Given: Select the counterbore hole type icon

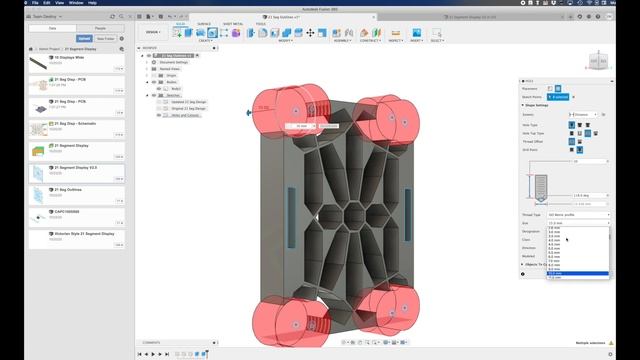Looking at the screenshot, I should (580, 125).
